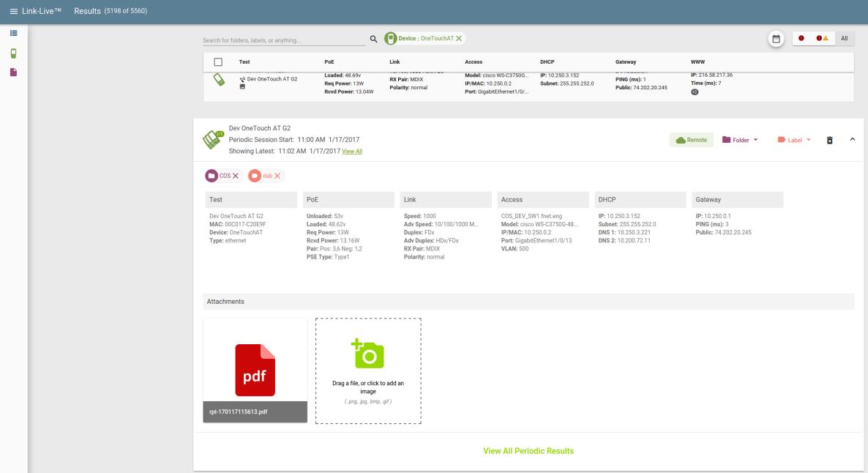Delete result with trash icon

click(830, 140)
